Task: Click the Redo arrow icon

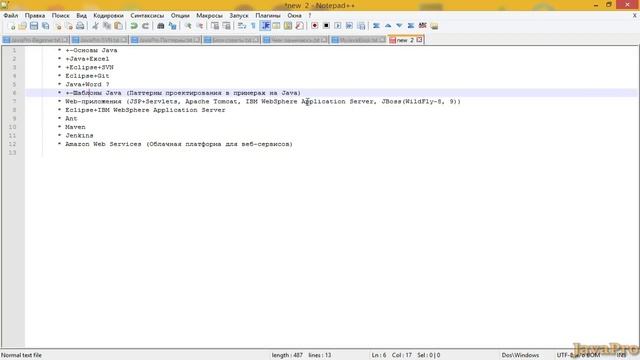Action: tap(145, 26)
